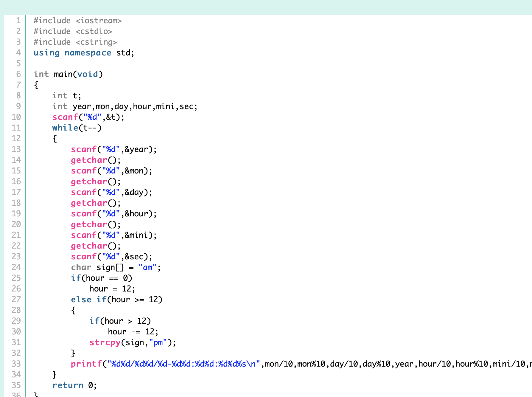This screenshot has height=397, width=532.
Task: Click scanf("%d",&day); statement
Action: pyautogui.click(x=112, y=192)
